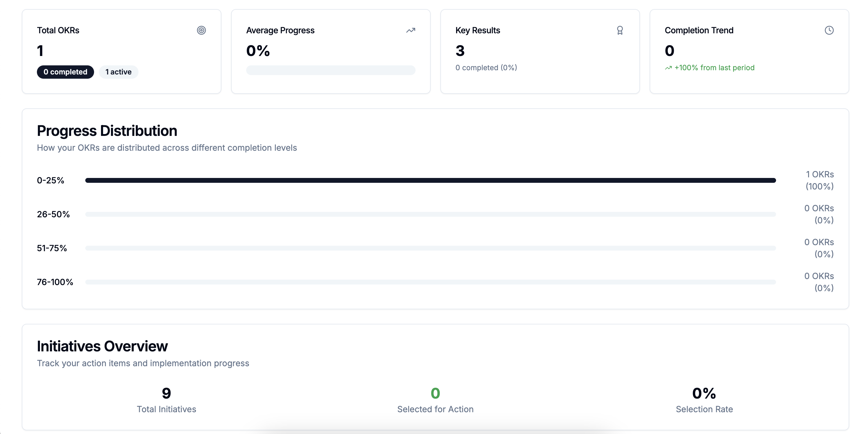Screen dimensions: 868x434
Task: Click the '0 completed (0%)' Key Results text
Action: [x=486, y=68]
